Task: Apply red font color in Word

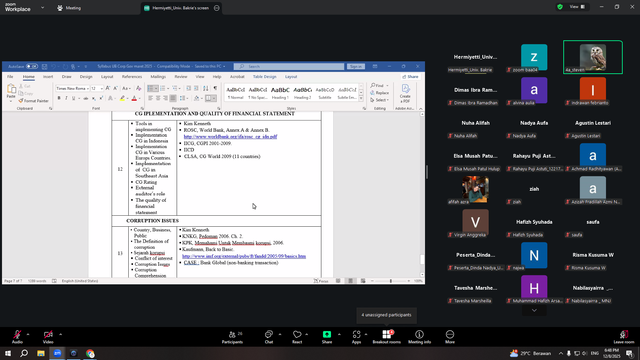Action: tap(134, 98)
